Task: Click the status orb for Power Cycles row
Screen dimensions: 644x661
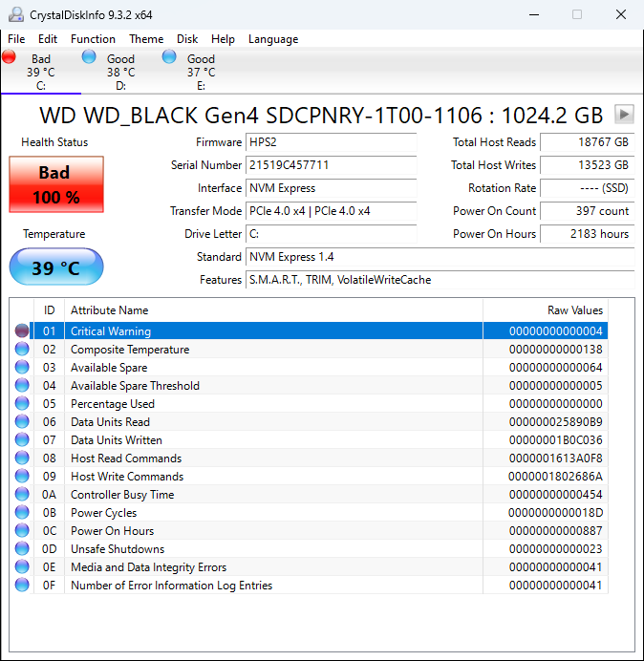Action: (22, 512)
